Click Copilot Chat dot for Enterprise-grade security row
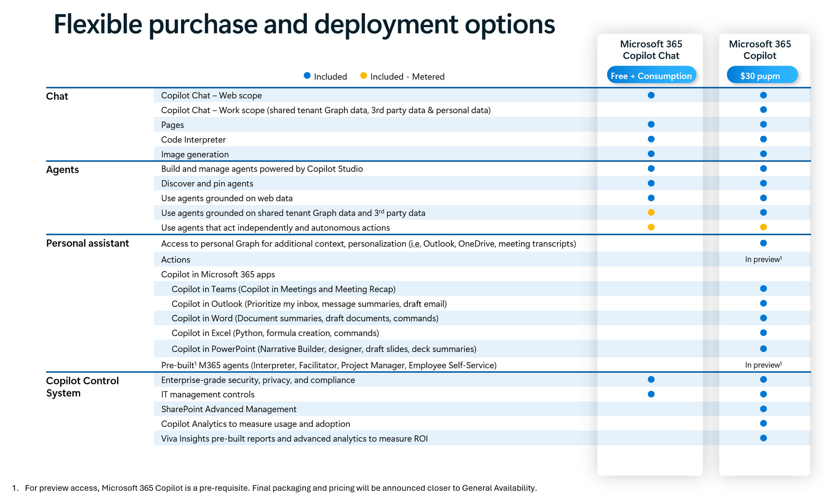 pyautogui.click(x=651, y=380)
